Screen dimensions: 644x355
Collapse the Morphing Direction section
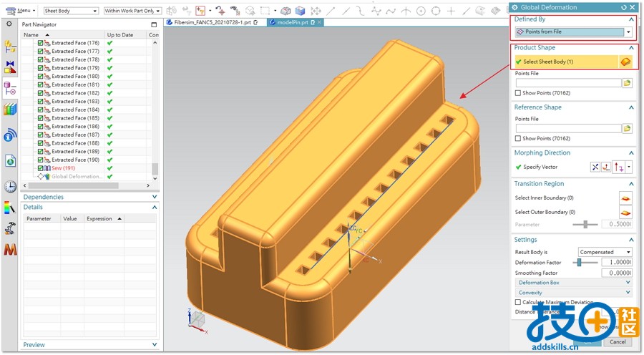pyautogui.click(x=631, y=153)
